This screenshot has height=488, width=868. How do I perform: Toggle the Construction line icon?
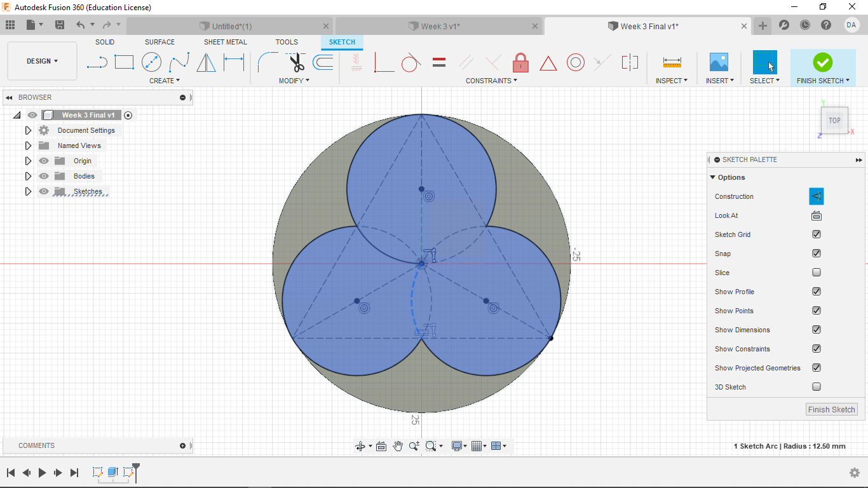[817, 196]
